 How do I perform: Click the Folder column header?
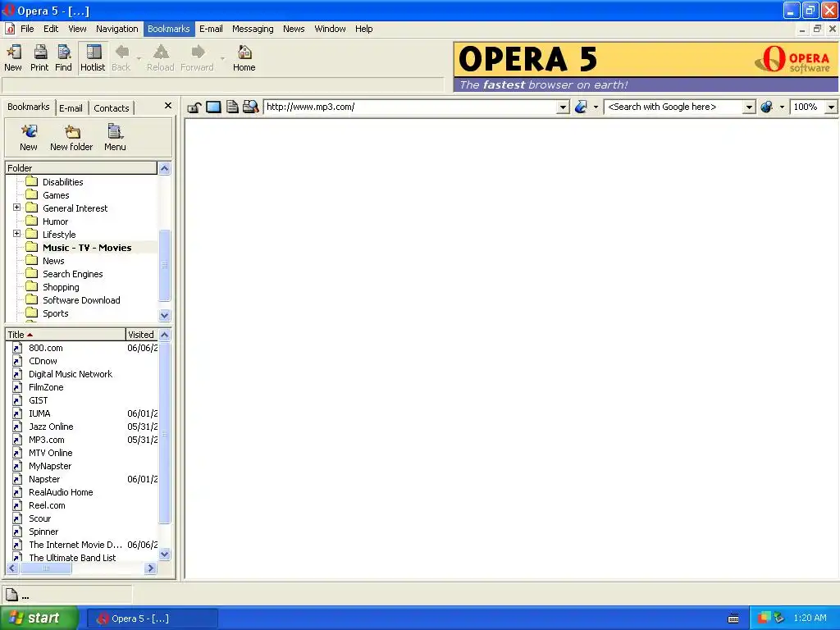point(81,168)
